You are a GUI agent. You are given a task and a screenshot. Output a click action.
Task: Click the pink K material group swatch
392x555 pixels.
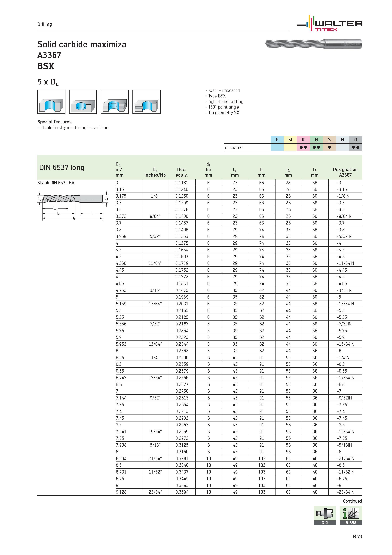coord(303,140)
